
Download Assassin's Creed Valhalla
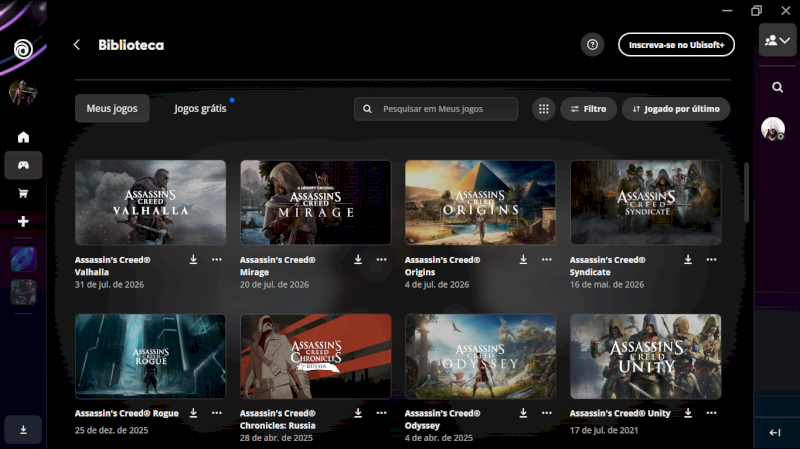tap(193, 260)
